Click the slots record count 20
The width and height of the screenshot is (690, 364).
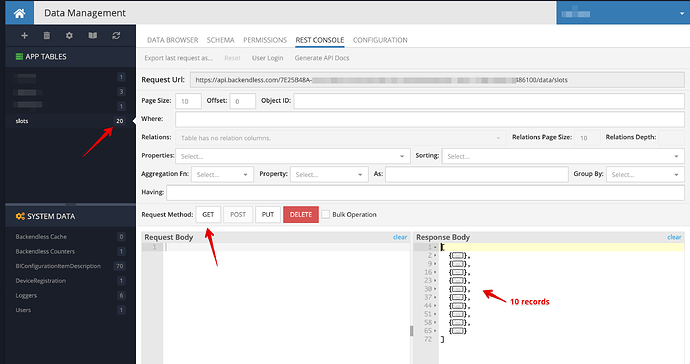120,121
